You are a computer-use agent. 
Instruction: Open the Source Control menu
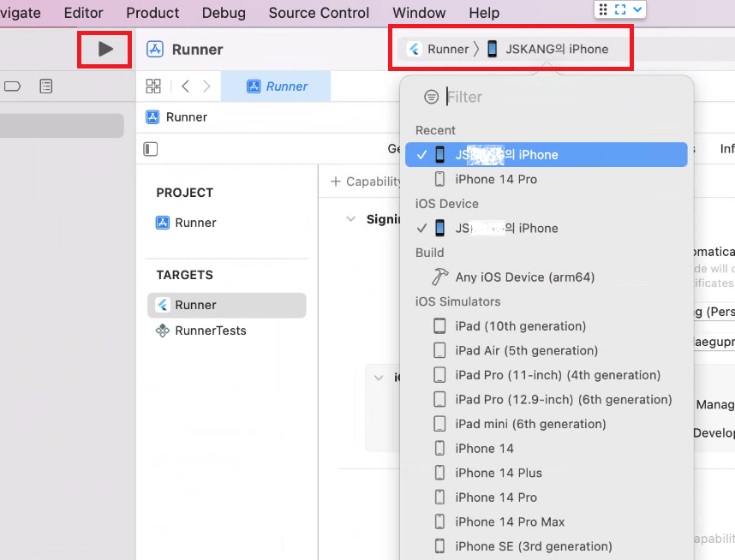tap(319, 13)
